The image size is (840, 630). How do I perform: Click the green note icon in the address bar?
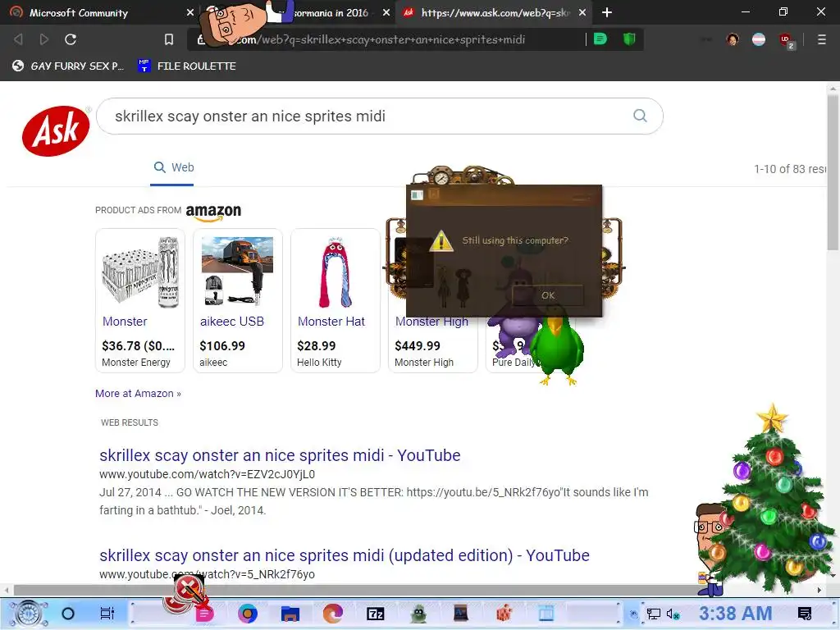600,39
